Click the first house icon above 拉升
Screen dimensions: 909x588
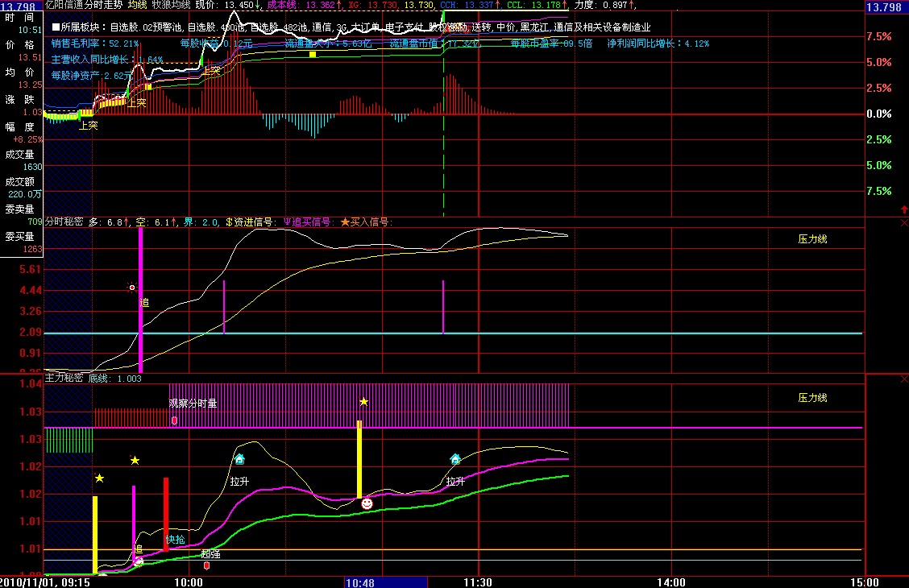239,459
